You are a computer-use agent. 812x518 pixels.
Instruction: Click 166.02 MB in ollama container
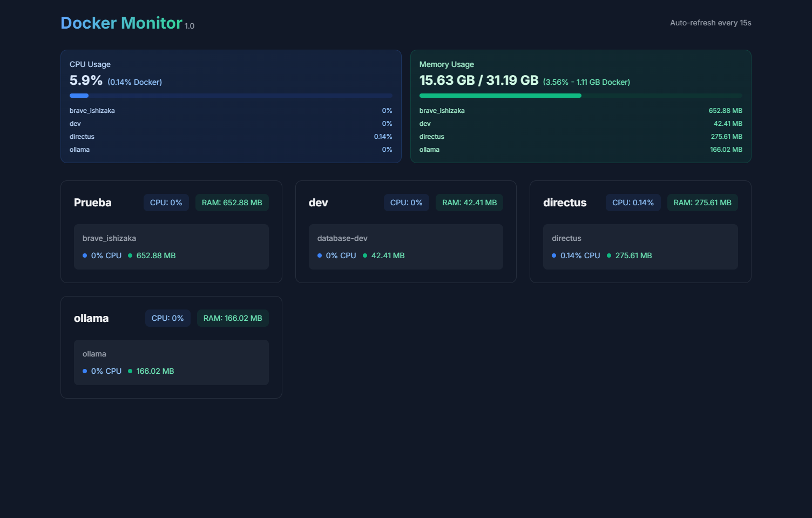(x=155, y=371)
